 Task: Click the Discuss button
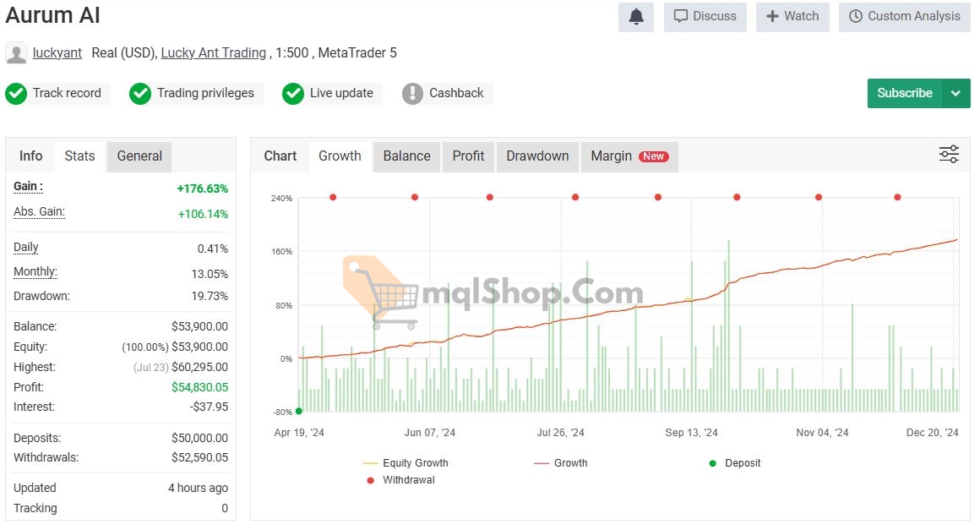705,17
